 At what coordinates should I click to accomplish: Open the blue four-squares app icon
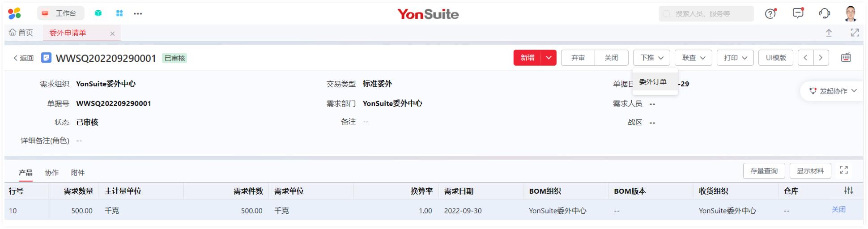(119, 13)
